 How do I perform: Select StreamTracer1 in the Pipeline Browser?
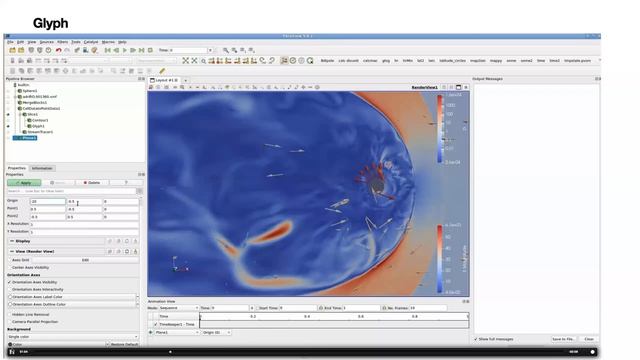tap(40, 132)
